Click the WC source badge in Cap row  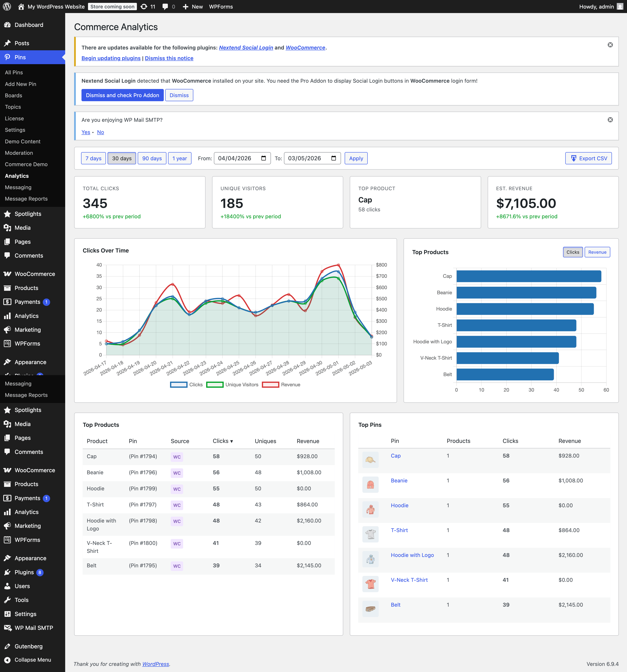(x=177, y=457)
